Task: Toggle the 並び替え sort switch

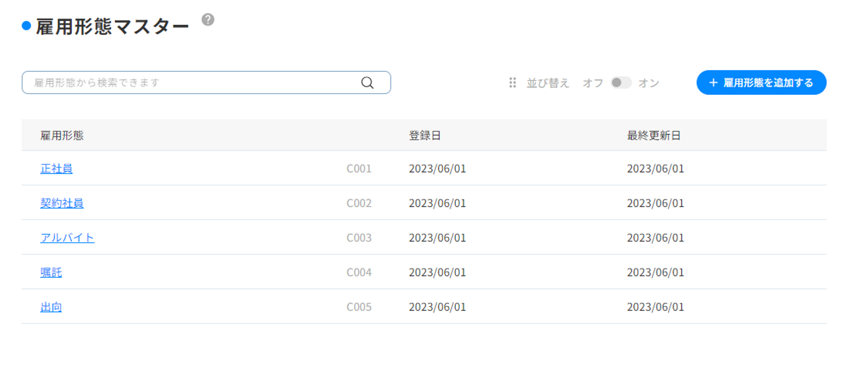Action: 621,83
